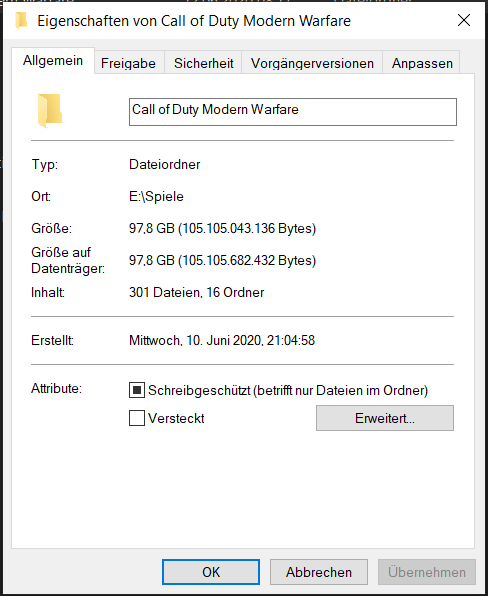Go to the Anpassen tab
Image resolution: width=488 pixels, height=596 pixels.
click(x=422, y=63)
